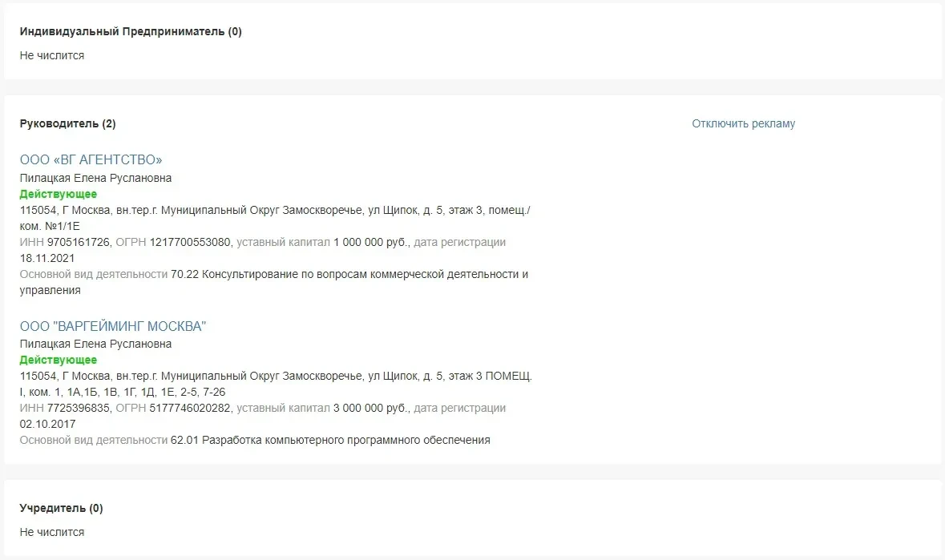
Task: Click the 3 000 000 руб. charter capital
Action: tap(372, 409)
